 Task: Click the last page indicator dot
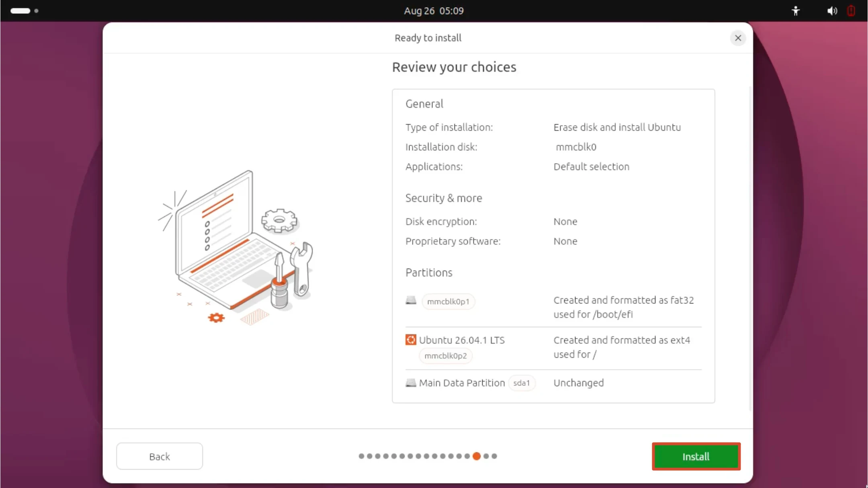494,456
